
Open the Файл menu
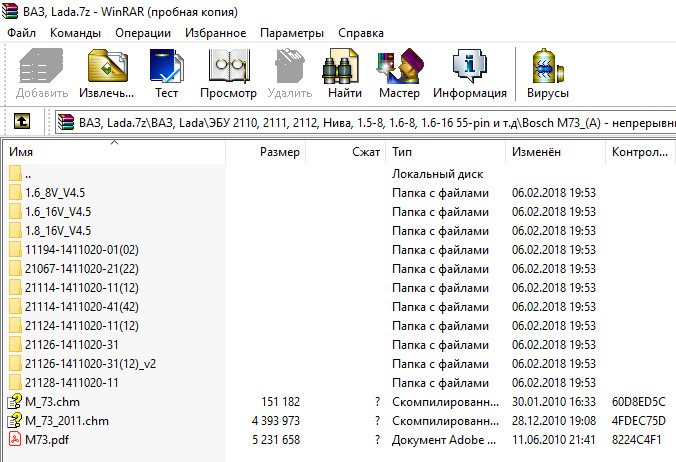(x=22, y=33)
